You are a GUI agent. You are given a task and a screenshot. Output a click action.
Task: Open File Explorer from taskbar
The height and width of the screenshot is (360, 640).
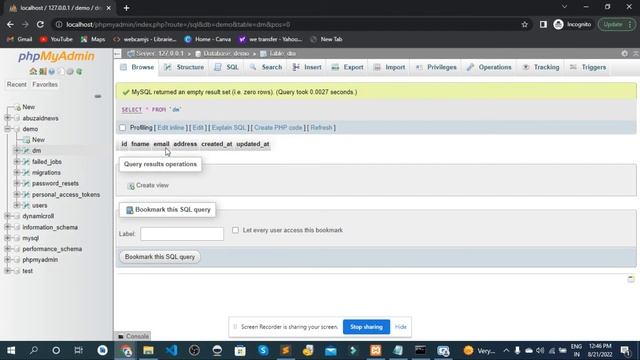coord(148,350)
